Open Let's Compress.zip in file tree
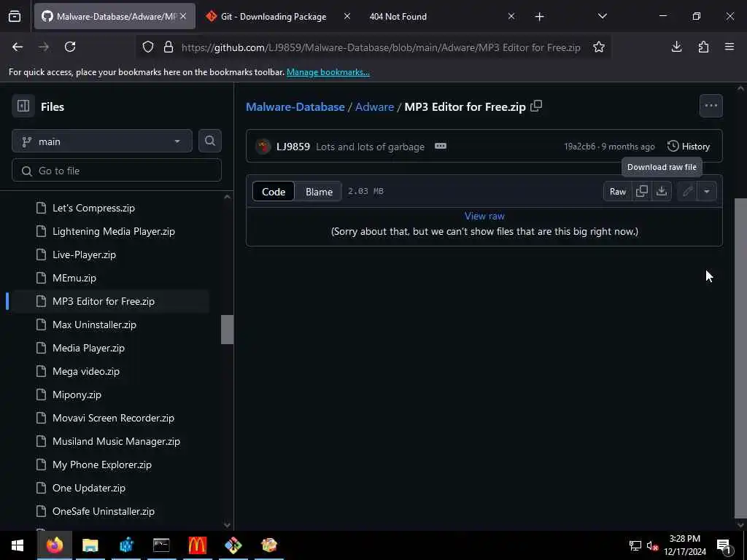 [x=93, y=208]
